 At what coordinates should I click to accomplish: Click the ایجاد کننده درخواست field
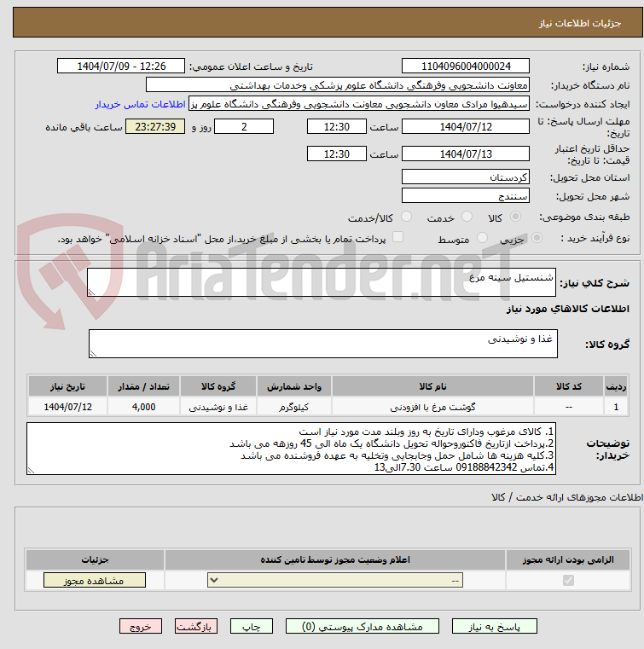tap(359, 103)
